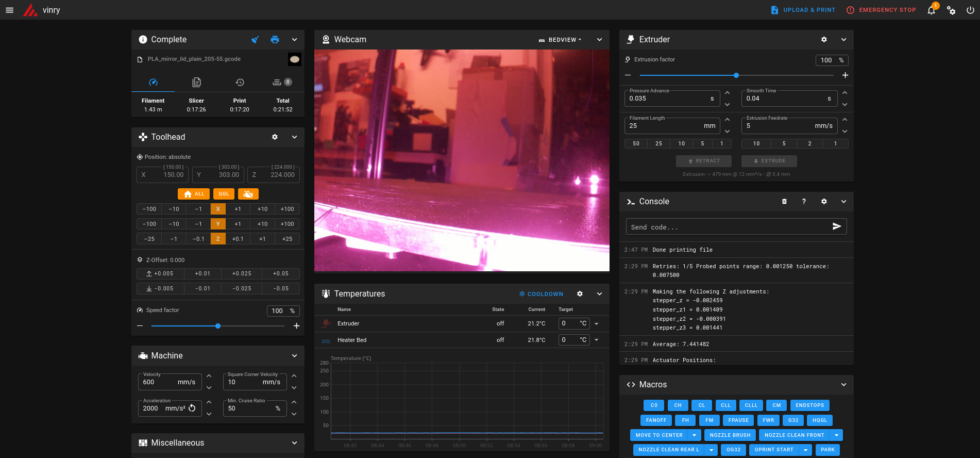980x458 pixels.
Task: Run QGL quad gantry level
Action: click(x=224, y=194)
